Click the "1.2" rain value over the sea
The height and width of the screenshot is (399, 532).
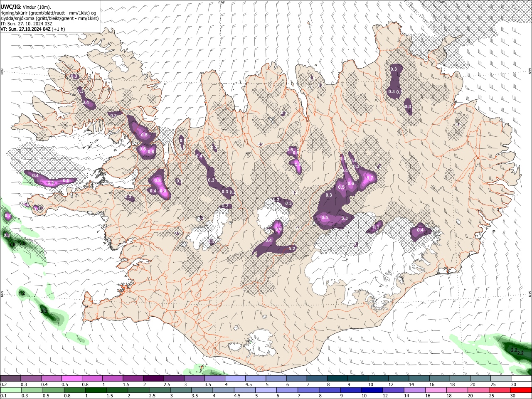[22, 293]
